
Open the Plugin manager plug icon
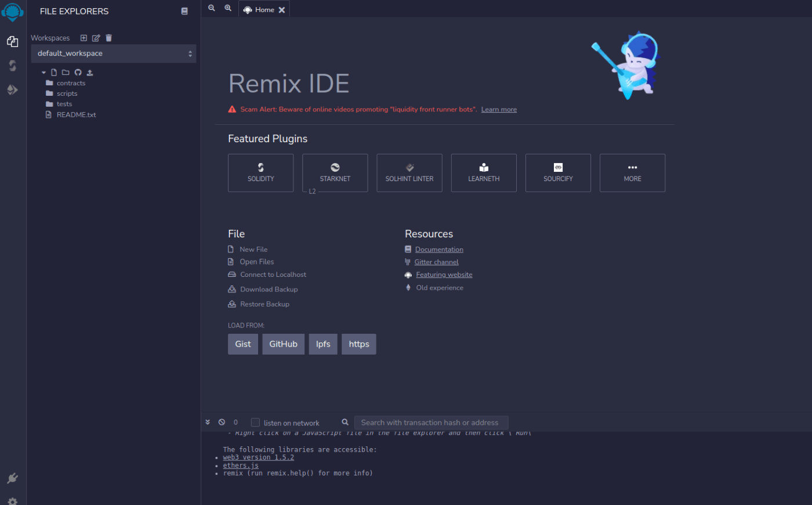12,478
